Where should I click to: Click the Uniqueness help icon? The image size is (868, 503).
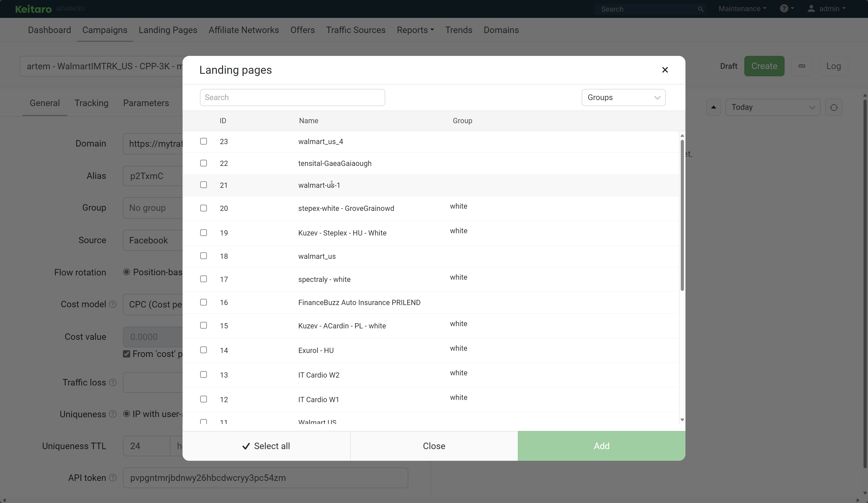(x=113, y=414)
